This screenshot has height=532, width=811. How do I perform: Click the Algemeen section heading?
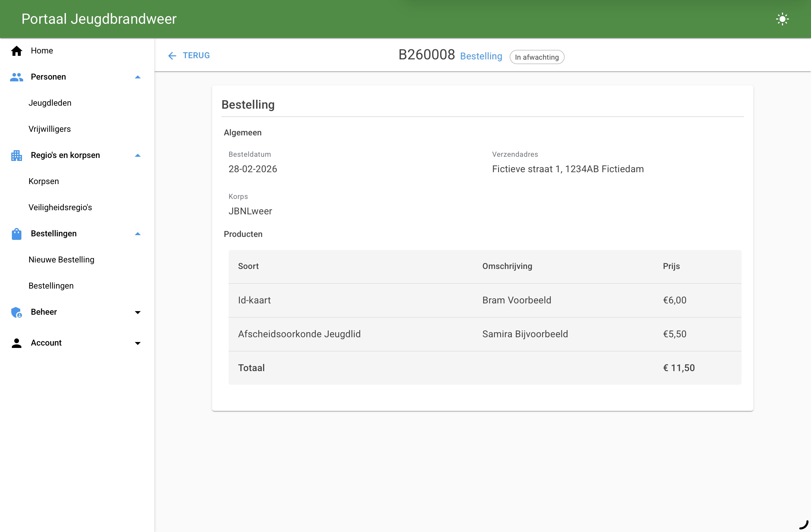tap(243, 133)
